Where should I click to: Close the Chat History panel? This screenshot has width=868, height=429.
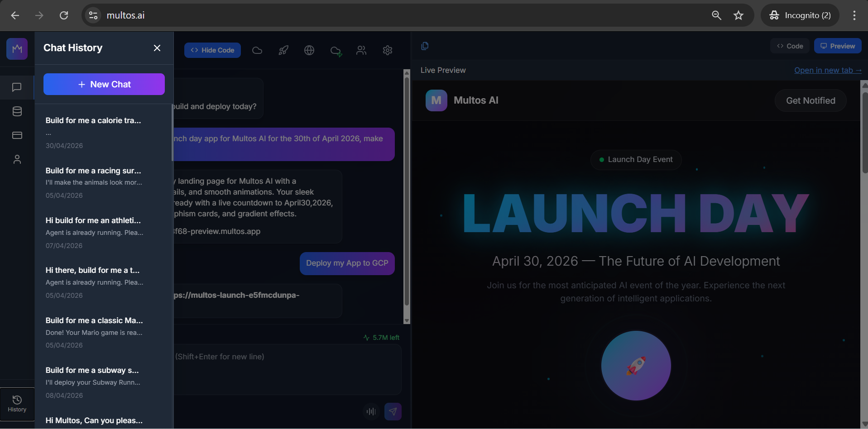point(157,48)
